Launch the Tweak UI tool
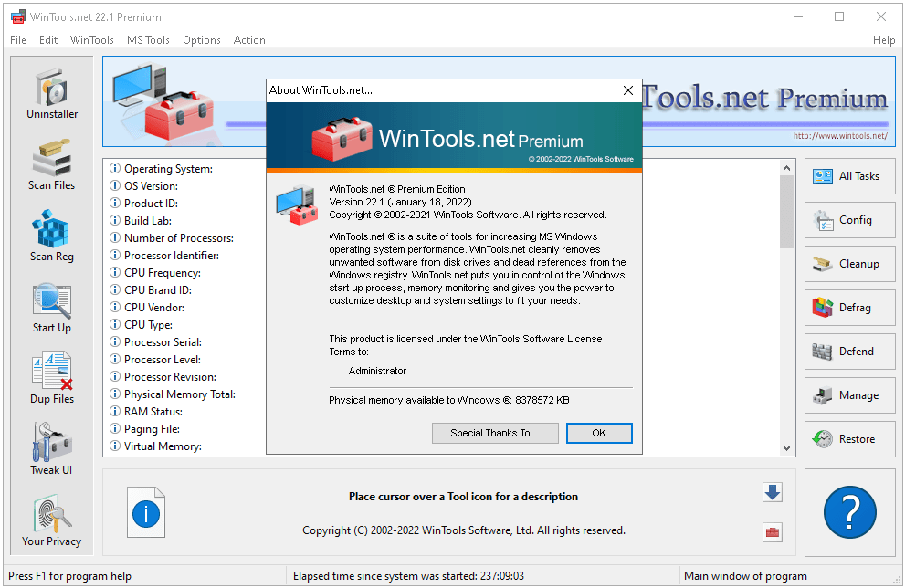905x588 pixels. click(52, 449)
